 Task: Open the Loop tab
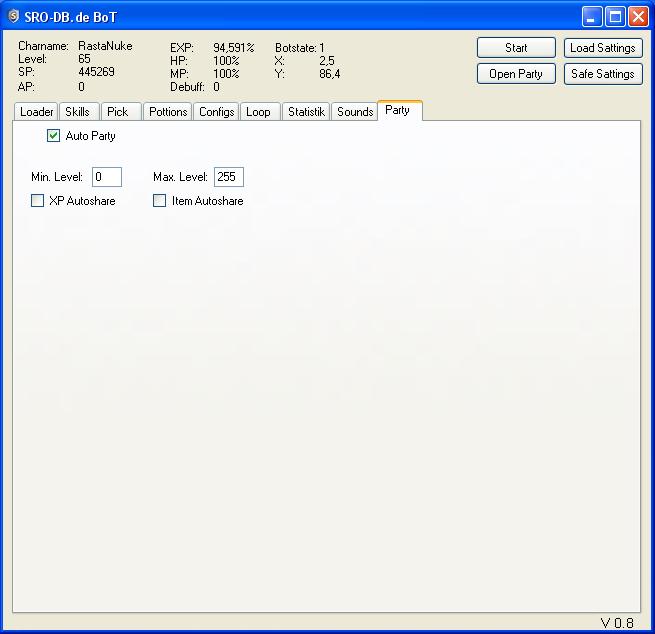click(260, 112)
